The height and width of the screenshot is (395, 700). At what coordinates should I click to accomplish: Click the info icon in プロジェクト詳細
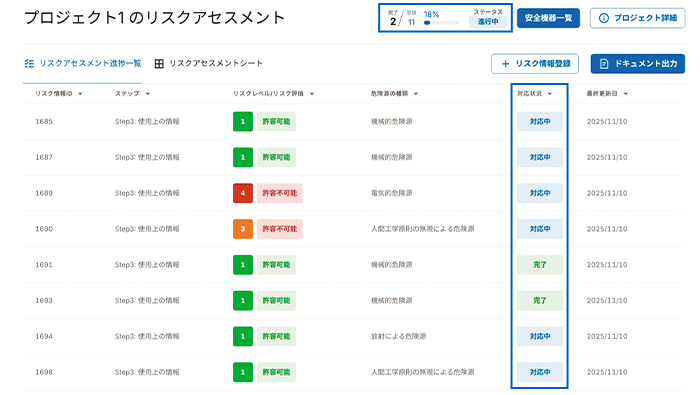[x=604, y=18]
